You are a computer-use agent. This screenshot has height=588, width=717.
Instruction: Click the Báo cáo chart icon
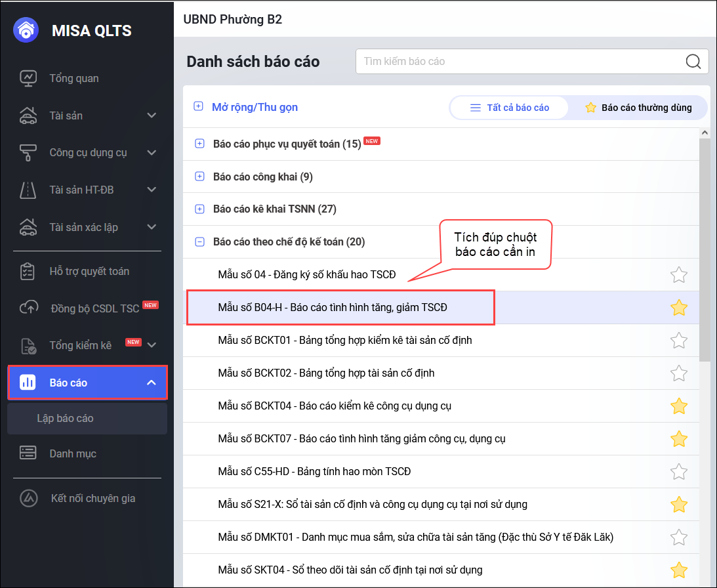point(28,382)
